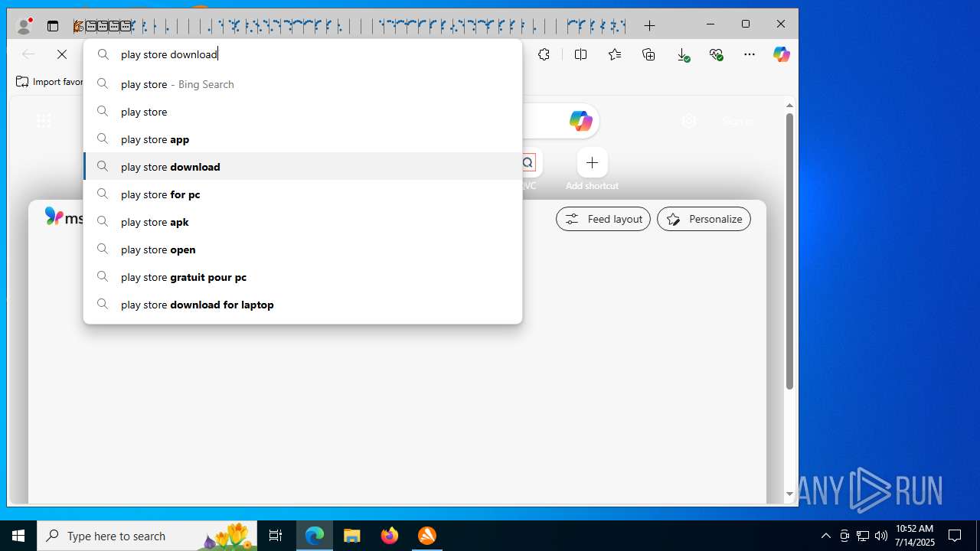Select 'play store app' suggestion
The image size is (980, 551).
coord(302,139)
